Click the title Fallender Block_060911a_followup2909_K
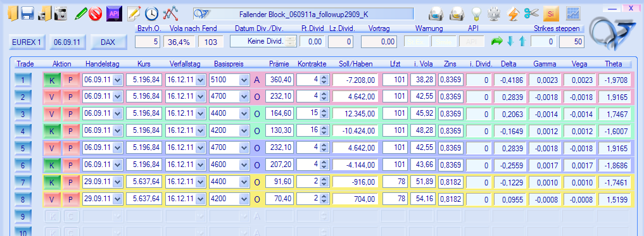This screenshot has width=644, height=236. (303, 15)
